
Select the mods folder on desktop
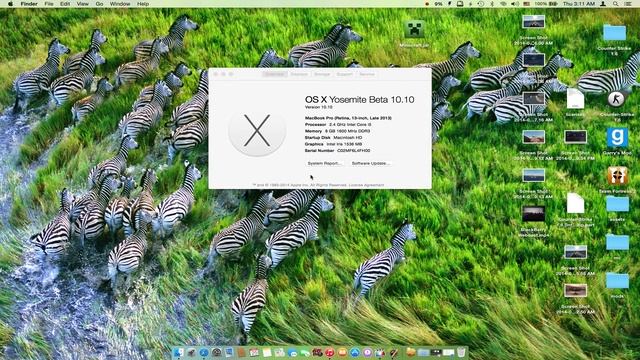pos(617,281)
